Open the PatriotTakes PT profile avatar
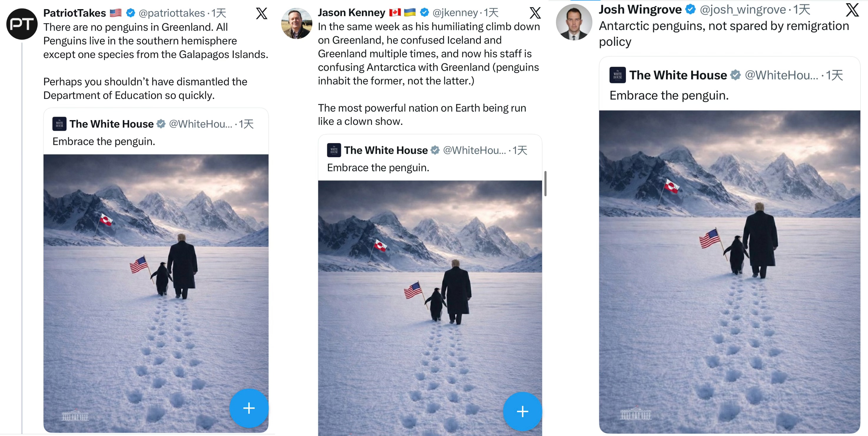The width and height of the screenshot is (868, 436). tap(22, 24)
